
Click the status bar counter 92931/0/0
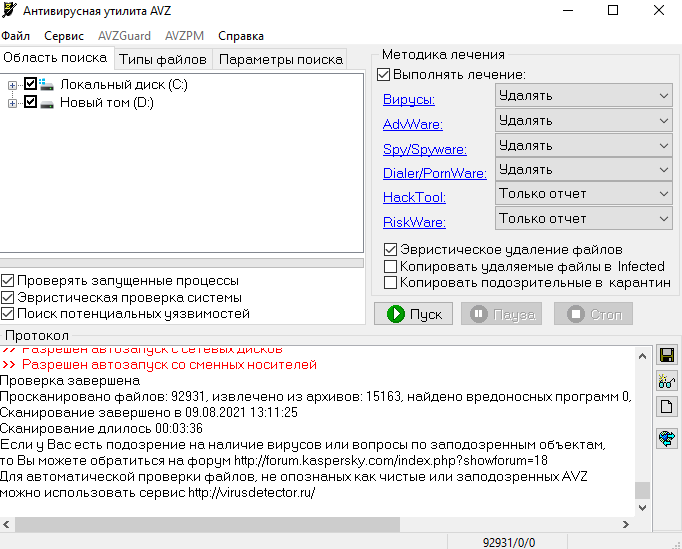click(x=509, y=542)
